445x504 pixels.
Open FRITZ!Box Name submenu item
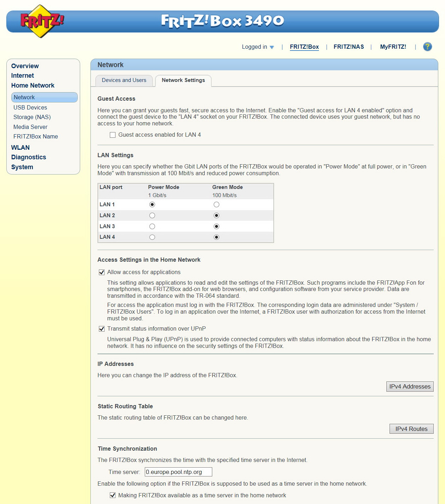pos(36,136)
